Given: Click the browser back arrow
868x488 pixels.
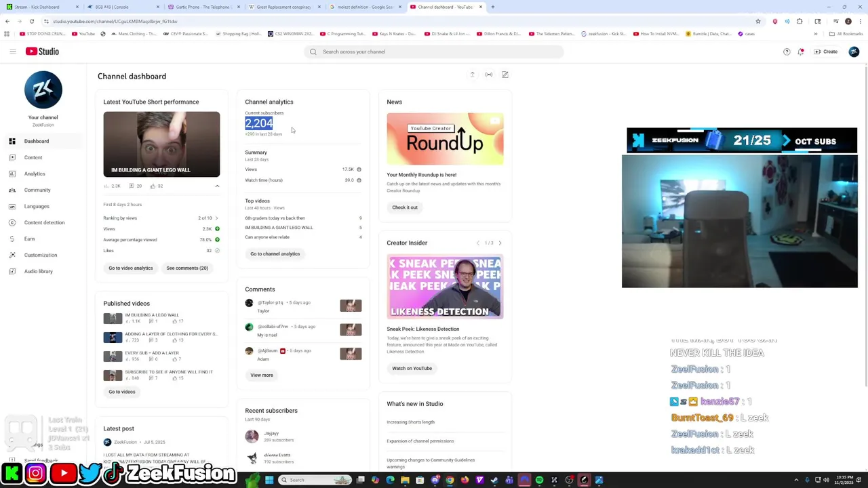Looking at the screenshot, I should (7, 21).
